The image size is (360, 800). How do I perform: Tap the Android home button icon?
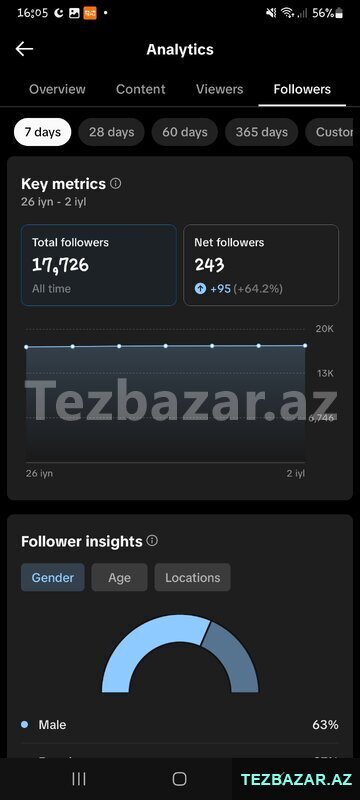(x=179, y=779)
